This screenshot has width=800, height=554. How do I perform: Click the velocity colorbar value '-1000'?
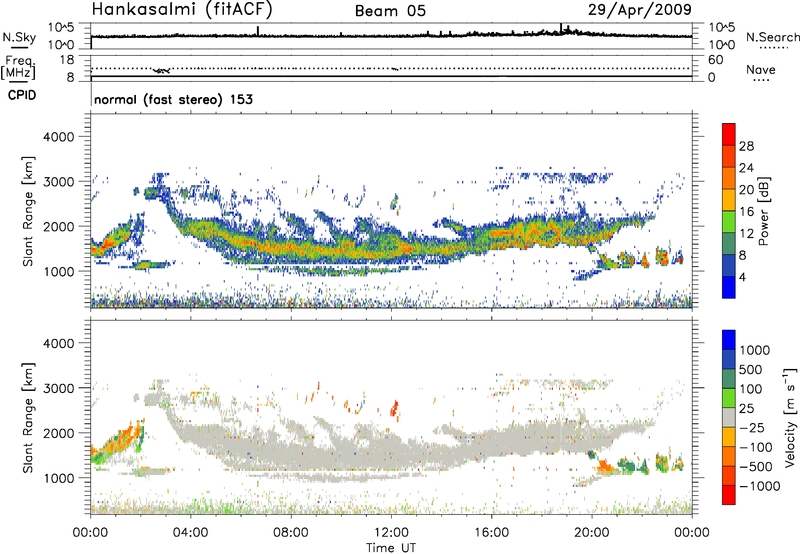(760, 486)
